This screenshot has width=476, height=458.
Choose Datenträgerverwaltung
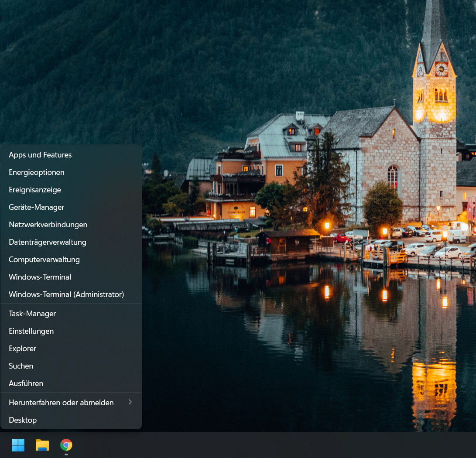click(x=72, y=242)
